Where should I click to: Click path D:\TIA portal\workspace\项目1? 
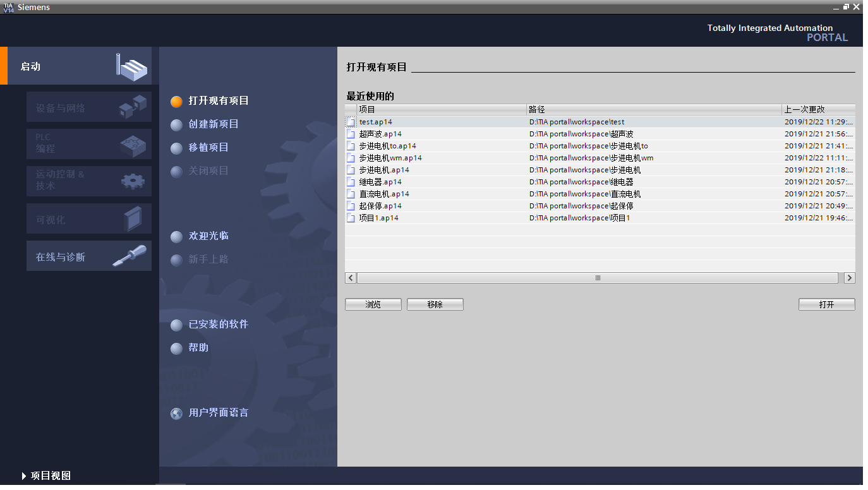click(x=580, y=218)
